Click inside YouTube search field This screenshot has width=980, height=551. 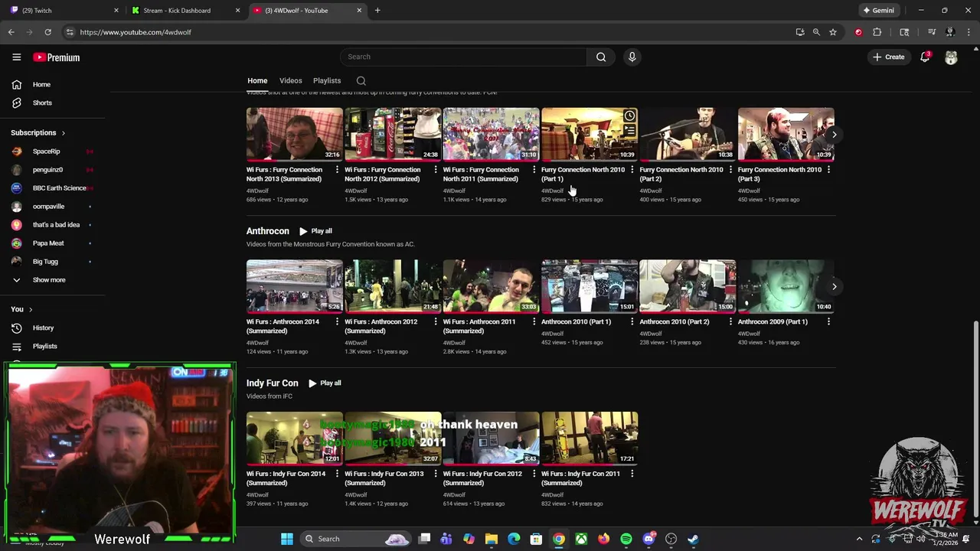coord(463,57)
